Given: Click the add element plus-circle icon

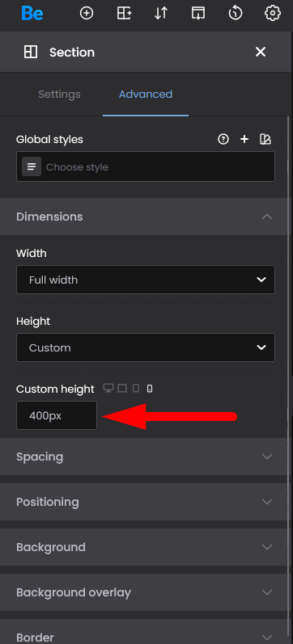Looking at the screenshot, I should coord(87,14).
